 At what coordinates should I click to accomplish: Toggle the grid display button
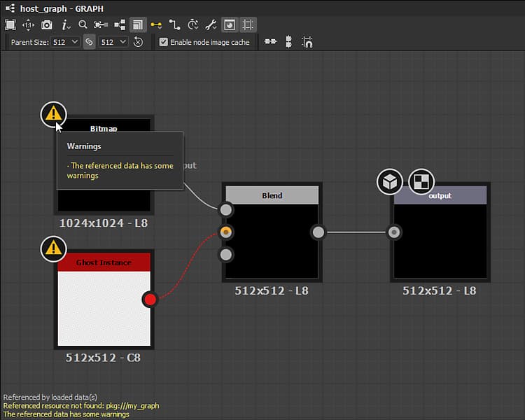coord(248,25)
